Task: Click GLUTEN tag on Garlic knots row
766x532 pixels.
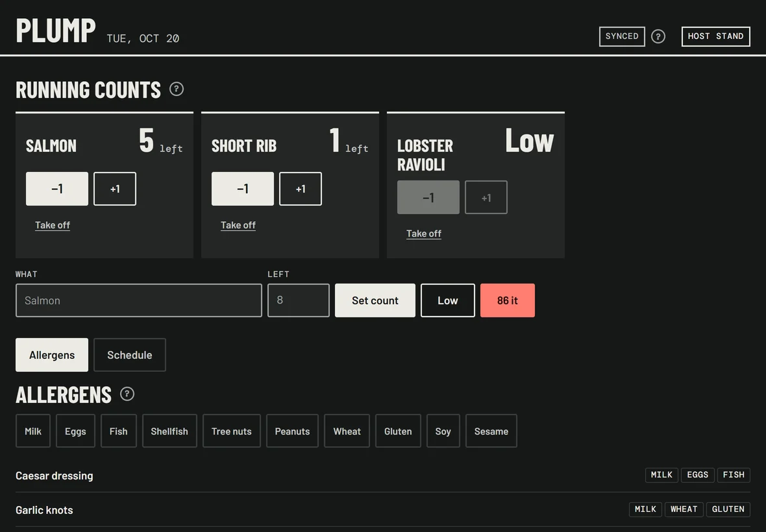Action: [x=728, y=509]
